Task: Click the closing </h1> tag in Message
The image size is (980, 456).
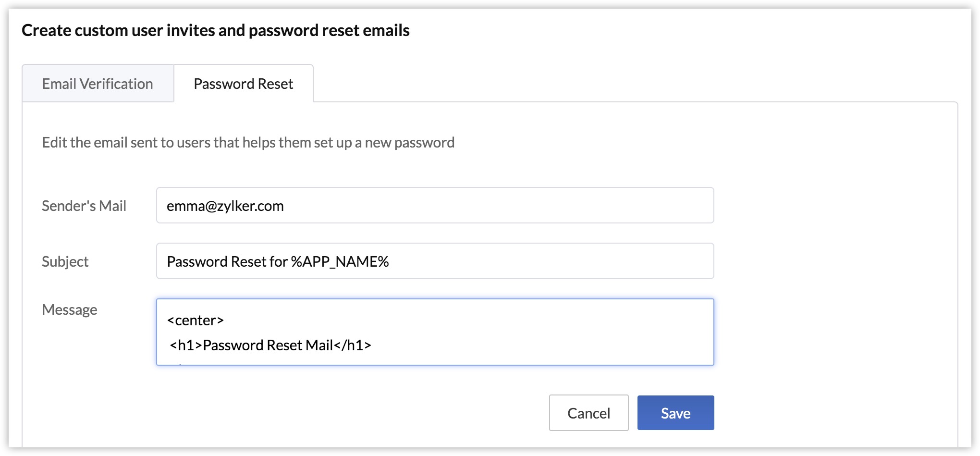Action: [353, 345]
